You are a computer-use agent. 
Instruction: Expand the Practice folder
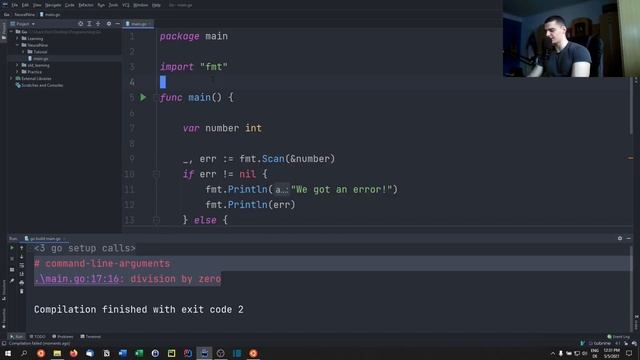pyautogui.click(x=18, y=72)
